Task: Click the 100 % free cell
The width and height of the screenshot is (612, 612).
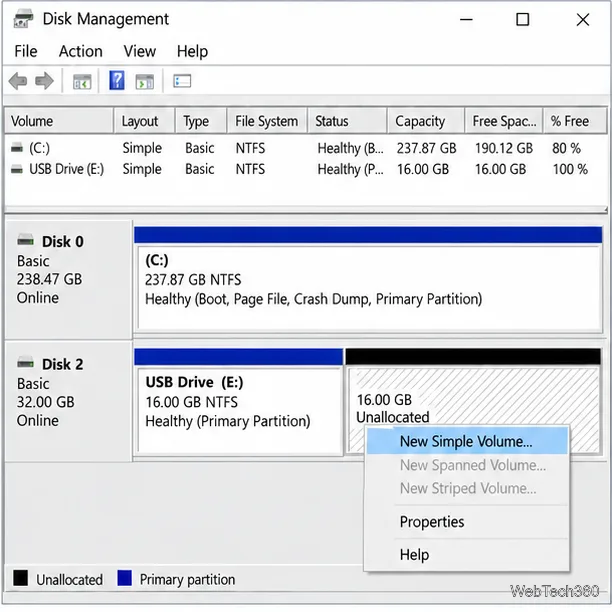Action: tap(570, 169)
